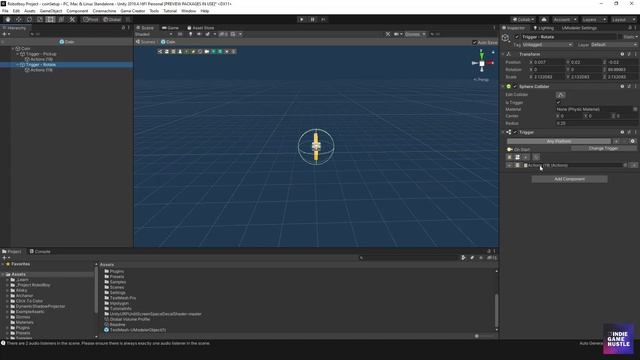Screen dimensions: 640x360
Task: Select Trigger - Rotate in Hierarchy
Action: point(41,64)
